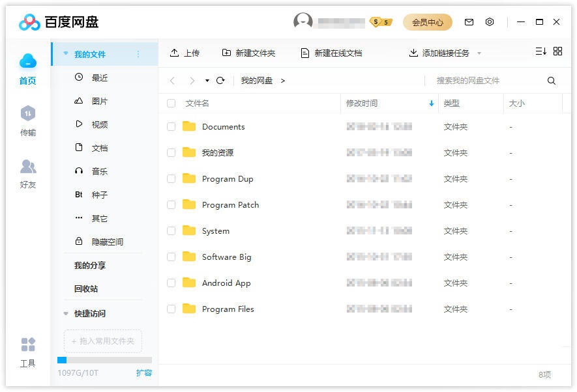The height and width of the screenshot is (392, 577).
Task: Toggle the select-all checkbox in header
Action: click(x=171, y=104)
